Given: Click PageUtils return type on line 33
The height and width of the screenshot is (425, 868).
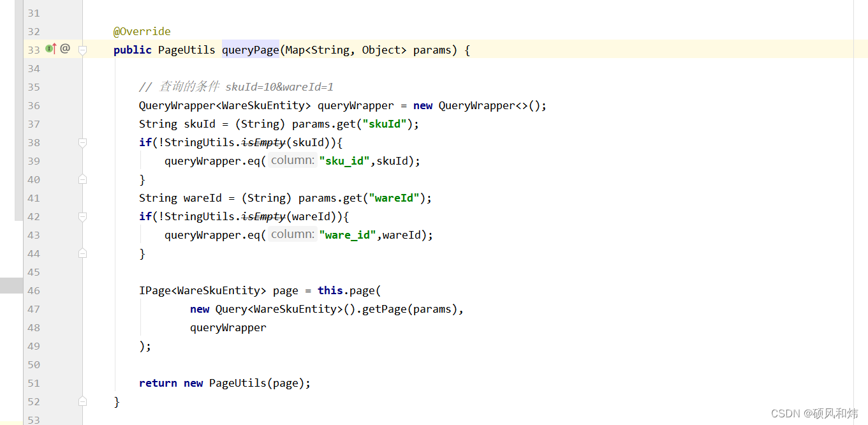Looking at the screenshot, I should click(187, 50).
